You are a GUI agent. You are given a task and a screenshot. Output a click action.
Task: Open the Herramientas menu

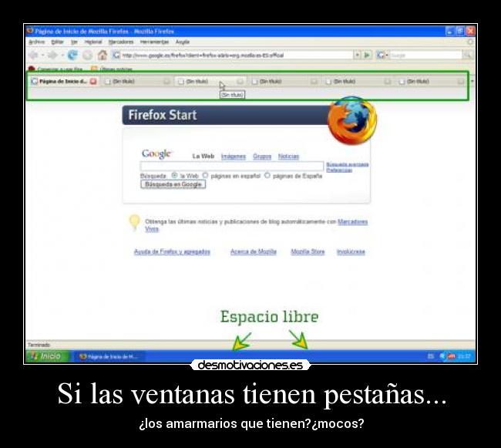(154, 42)
